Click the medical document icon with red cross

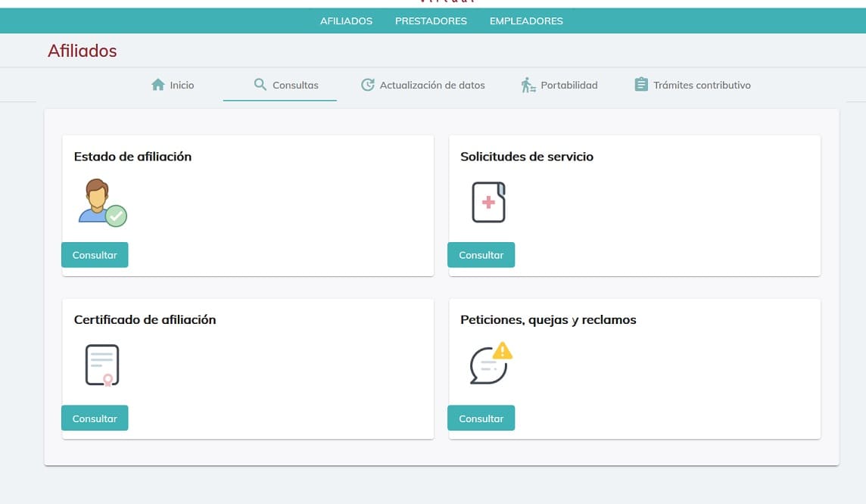[489, 202]
